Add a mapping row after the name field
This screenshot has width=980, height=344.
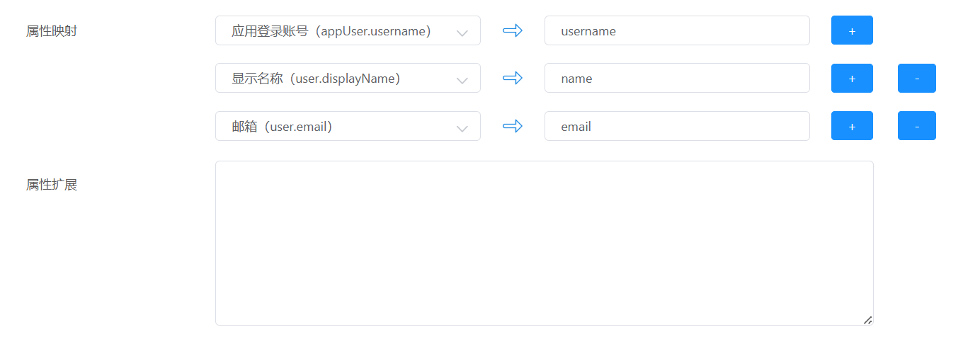(x=851, y=78)
